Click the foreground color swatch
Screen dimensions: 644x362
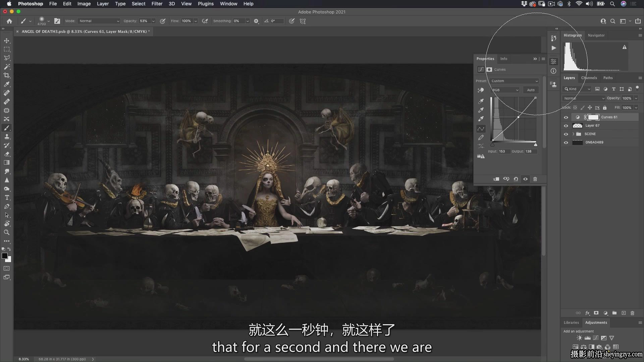click(5, 256)
